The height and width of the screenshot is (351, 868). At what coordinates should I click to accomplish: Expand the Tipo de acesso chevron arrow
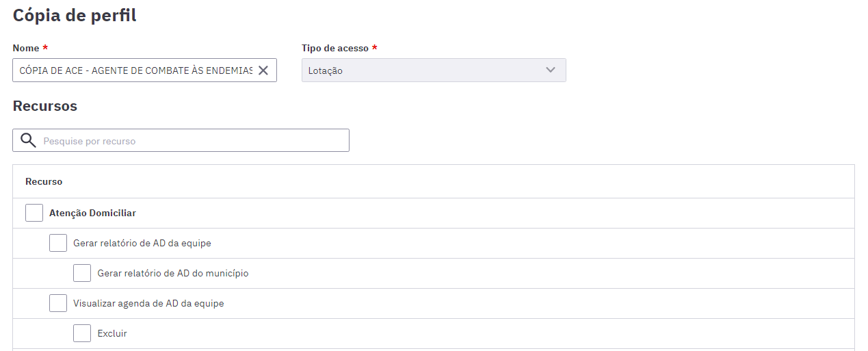(x=551, y=70)
